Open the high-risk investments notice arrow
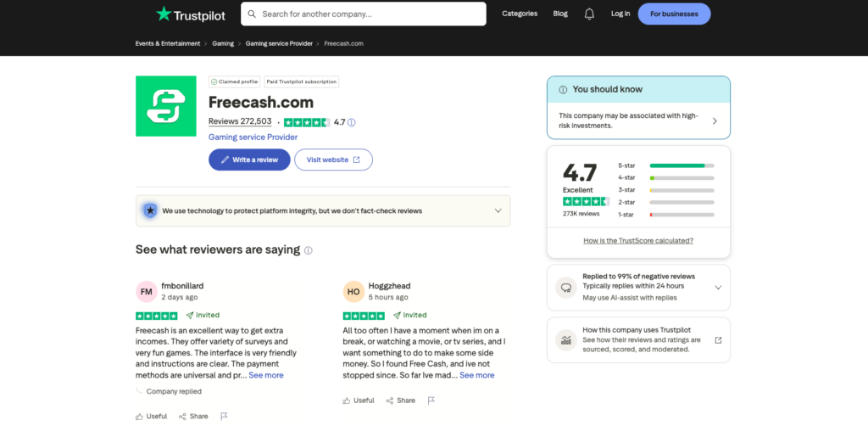 pyautogui.click(x=714, y=120)
